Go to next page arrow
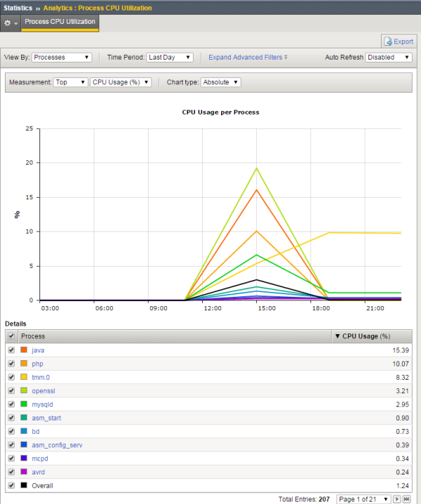 pos(396,498)
